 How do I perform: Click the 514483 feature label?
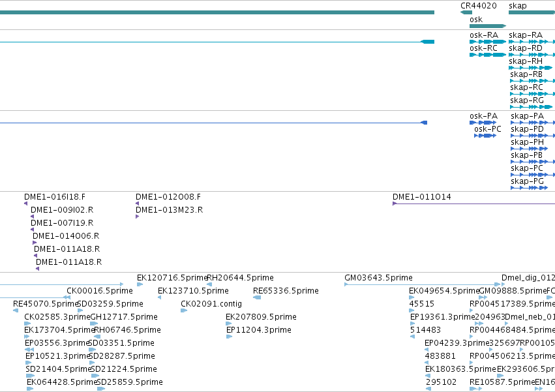(425, 330)
